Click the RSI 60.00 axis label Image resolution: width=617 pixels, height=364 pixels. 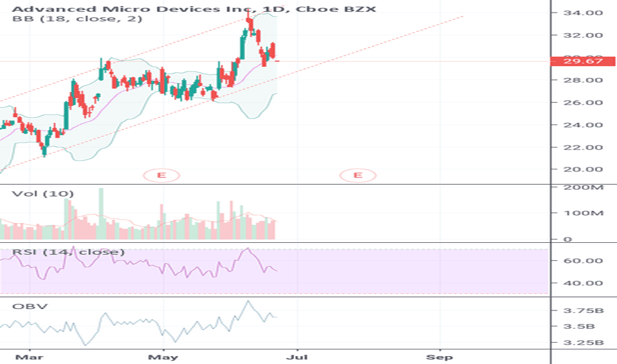pos(583,261)
